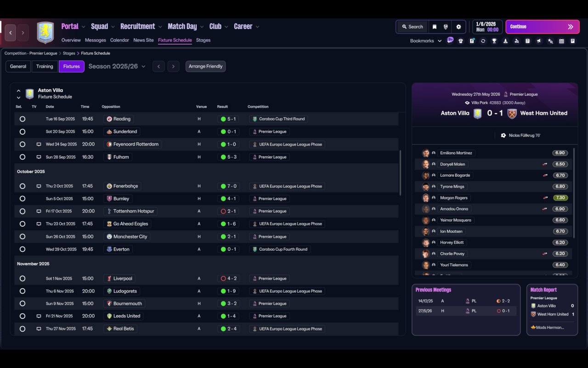588x368 pixels.
Task: Open the bookmark icon beside Search
Action: tap(434, 27)
